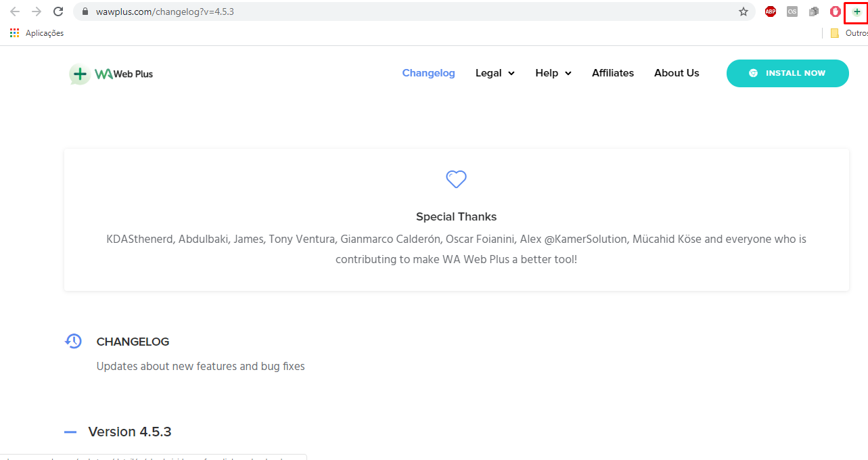Go to the Affiliates page
Viewport: 868px width, 460px height.
click(x=613, y=73)
